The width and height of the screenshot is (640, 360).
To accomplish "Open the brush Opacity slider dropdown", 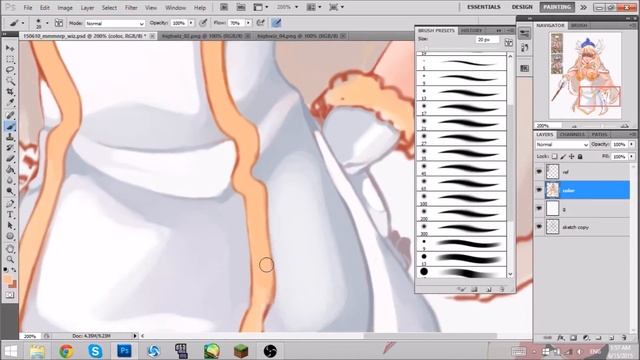I will 191,23.
